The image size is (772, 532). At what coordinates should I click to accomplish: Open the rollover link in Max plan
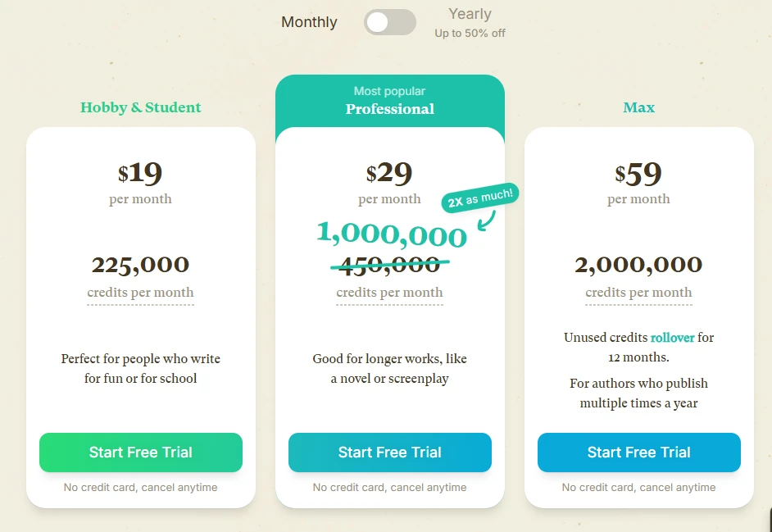pos(672,338)
